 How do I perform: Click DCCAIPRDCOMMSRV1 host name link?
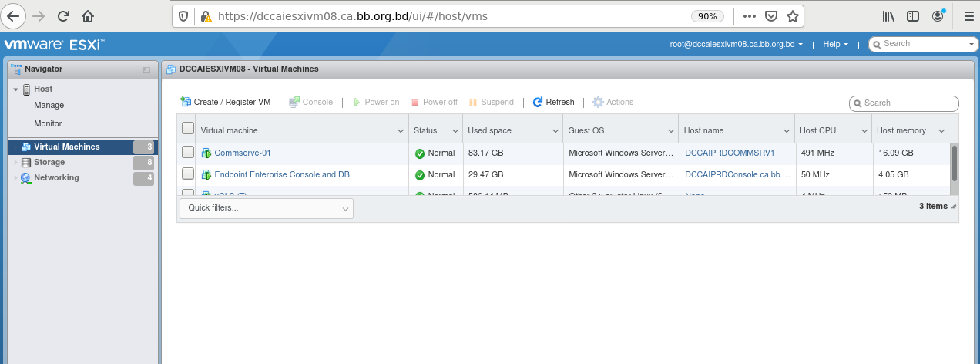[x=730, y=153]
